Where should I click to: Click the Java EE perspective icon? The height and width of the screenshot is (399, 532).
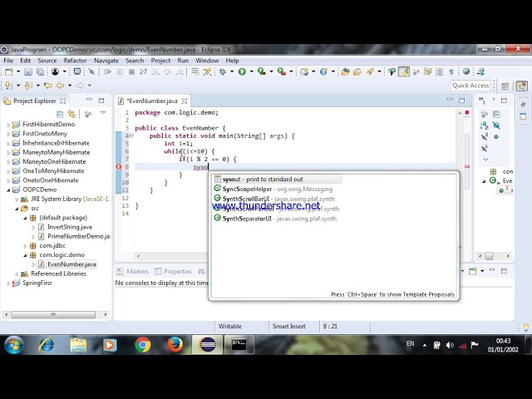coord(522,86)
